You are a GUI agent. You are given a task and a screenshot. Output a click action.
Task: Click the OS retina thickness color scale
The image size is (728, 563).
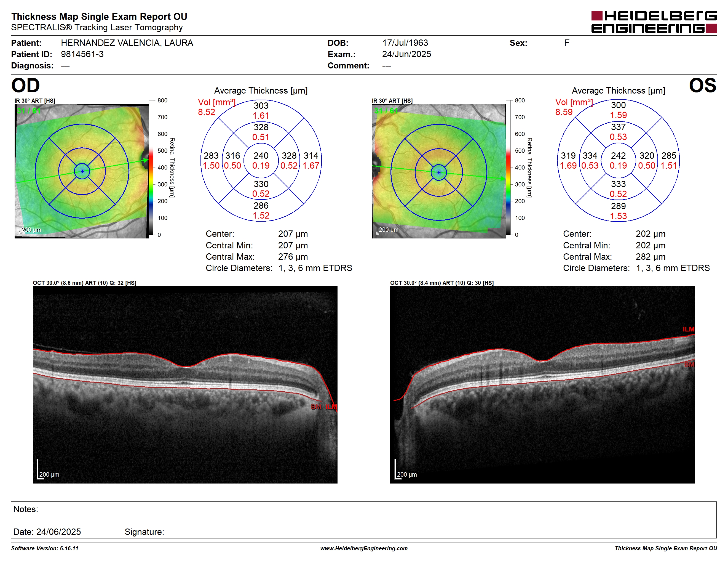508,168
